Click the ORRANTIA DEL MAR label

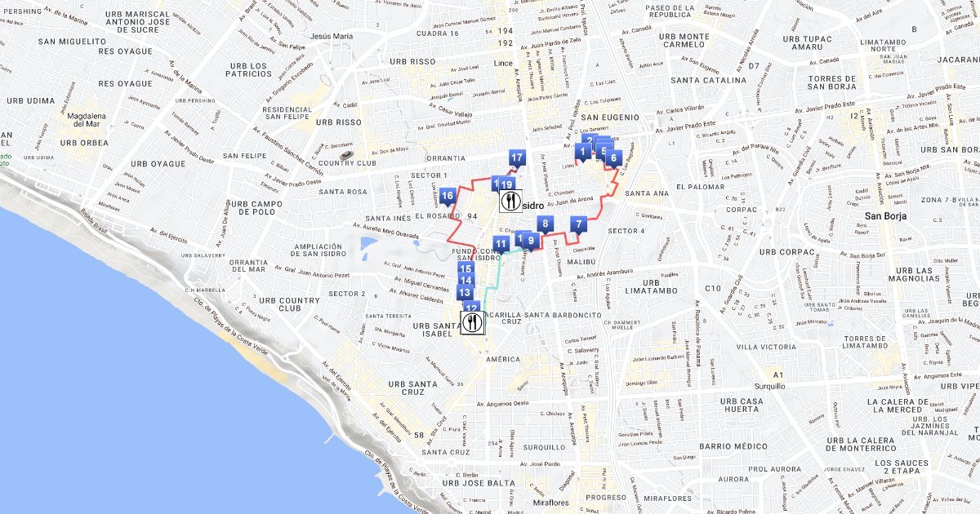pos(248,265)
